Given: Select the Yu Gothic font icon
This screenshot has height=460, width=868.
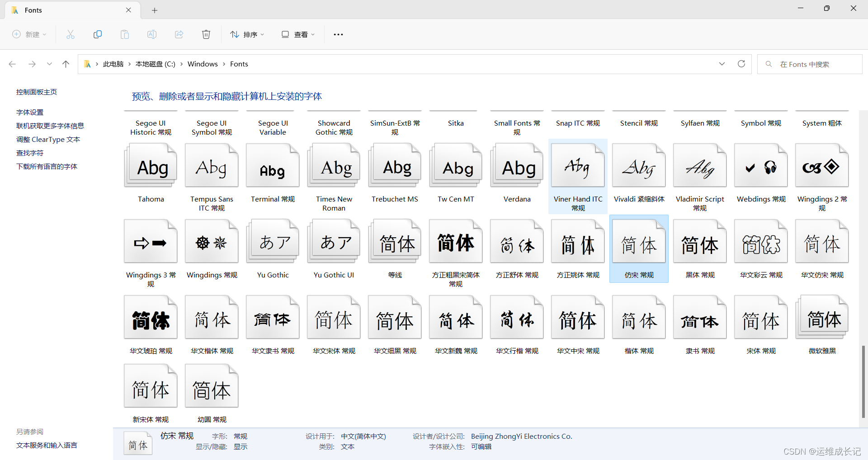Looking at the screenshot, I should pyautogui.click(x=273, y=241).
